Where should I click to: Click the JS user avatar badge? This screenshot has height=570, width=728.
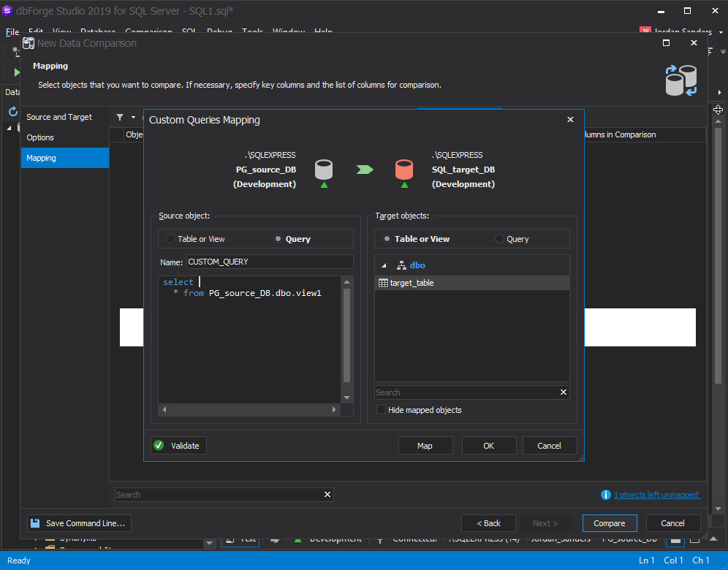coord(645,31)
